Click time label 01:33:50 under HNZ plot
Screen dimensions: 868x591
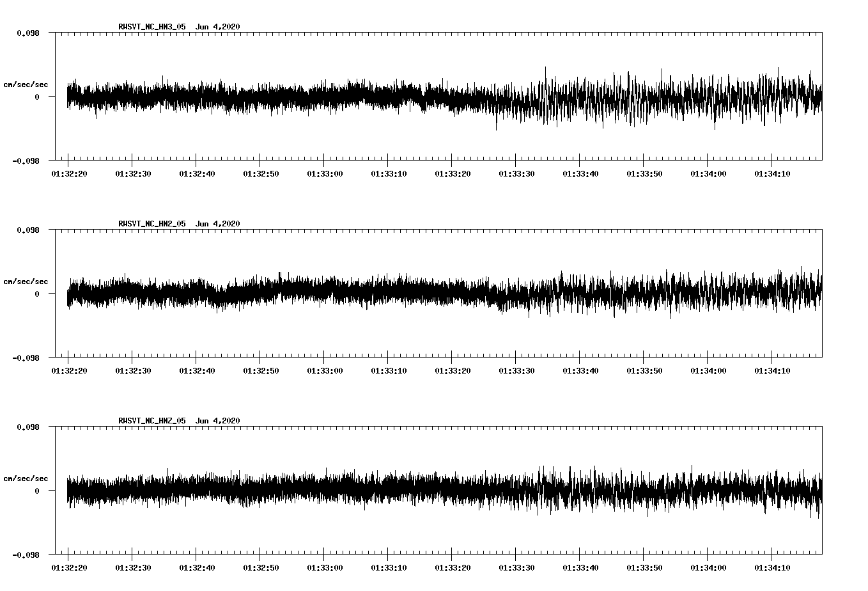[644, 568]
